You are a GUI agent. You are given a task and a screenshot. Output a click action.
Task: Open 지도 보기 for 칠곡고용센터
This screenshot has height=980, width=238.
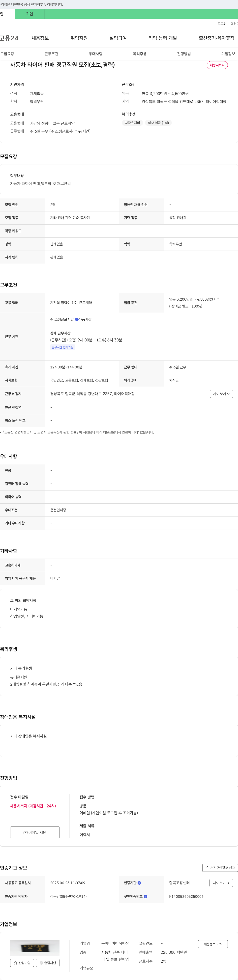tap(221, 883)
